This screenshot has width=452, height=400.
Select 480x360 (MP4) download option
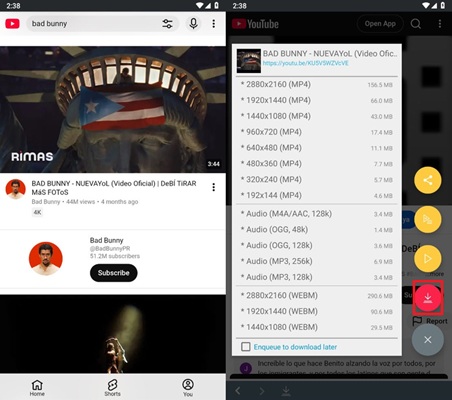(x=317, y=164)
